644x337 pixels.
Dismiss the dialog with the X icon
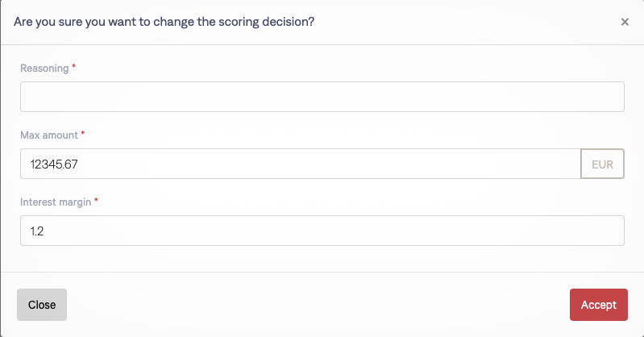(625, 22)
